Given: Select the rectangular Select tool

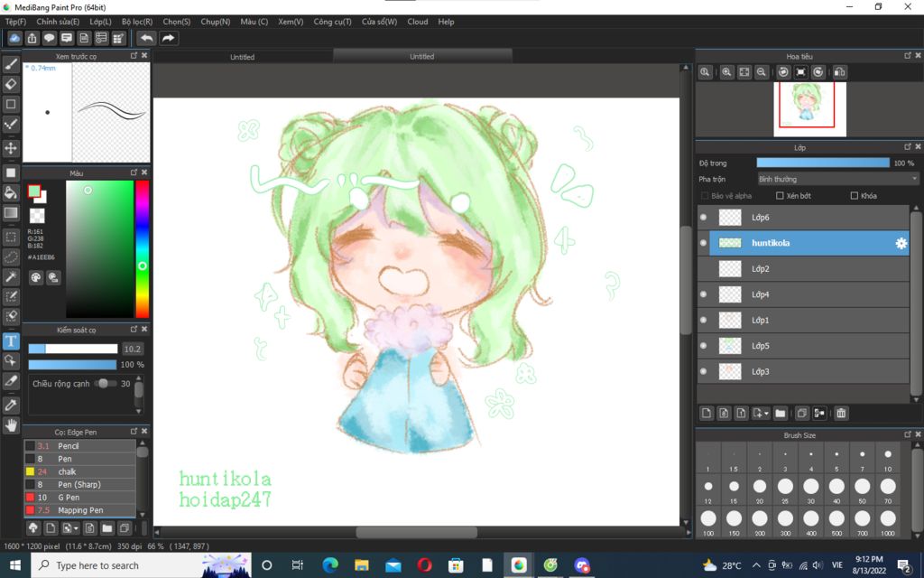Looking at the screenshot, I should pyautogui.click(x=11, y=238).
